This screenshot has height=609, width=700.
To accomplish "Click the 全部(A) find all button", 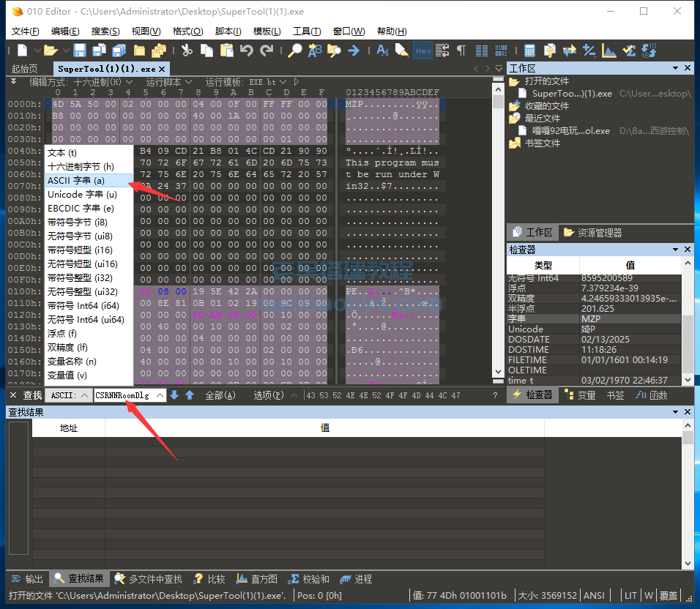I will 220,395.
